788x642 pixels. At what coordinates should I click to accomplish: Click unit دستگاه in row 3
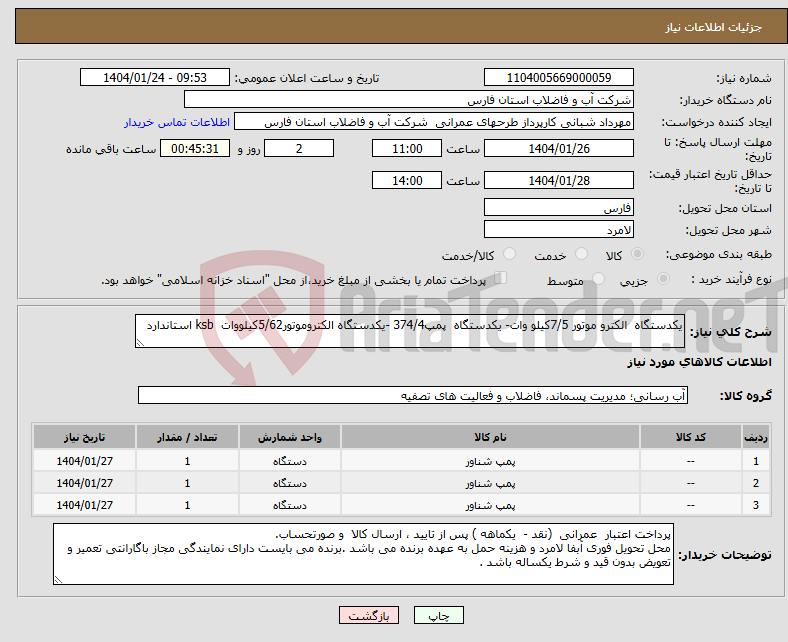point(290,505)
